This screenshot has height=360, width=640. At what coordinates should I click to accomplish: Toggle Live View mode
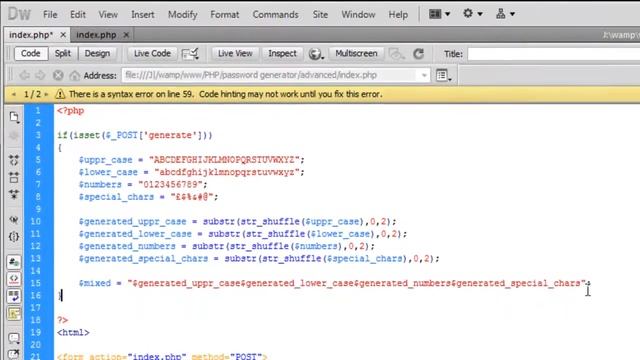click(x=235, y=53)
